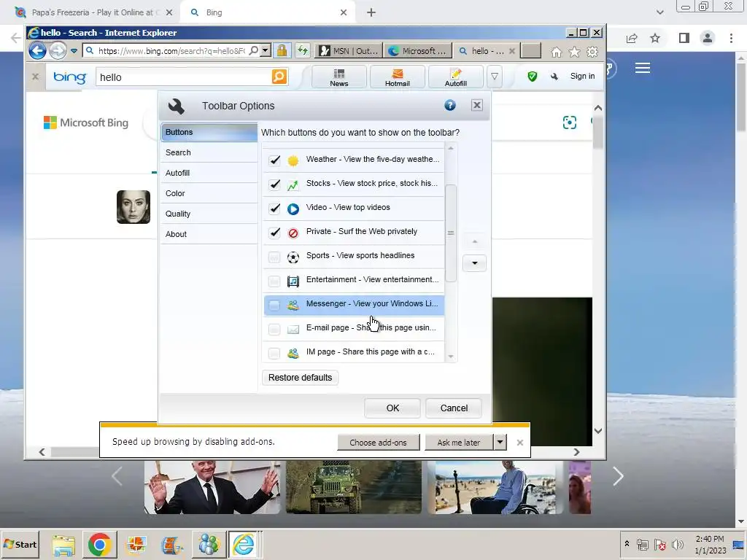This screenshot has width=747, height=560.
Task: Click the green shield icon on Bing toolbar
Action: click(x=533, y=76)
